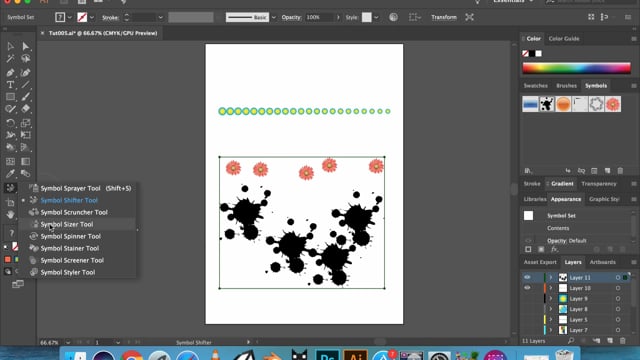Open the stroke color dropdown arrow
Viewport: 640px width, 360px height.
click(x=92, y=18)
